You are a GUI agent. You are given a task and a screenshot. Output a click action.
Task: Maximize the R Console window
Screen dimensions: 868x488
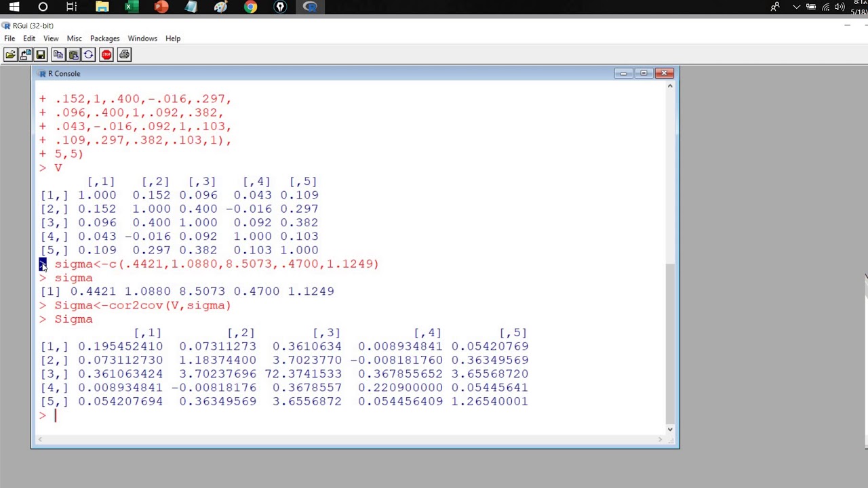coord(644,73)
